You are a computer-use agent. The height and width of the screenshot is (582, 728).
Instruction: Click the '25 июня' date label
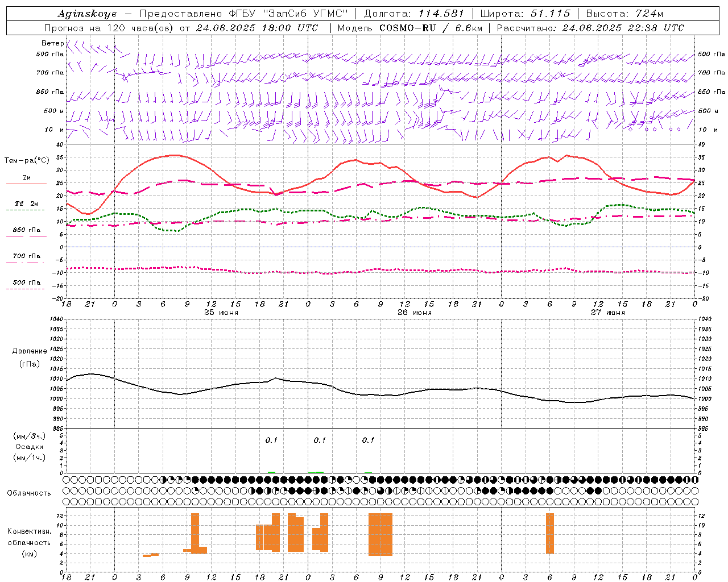(x=221, y=312)
